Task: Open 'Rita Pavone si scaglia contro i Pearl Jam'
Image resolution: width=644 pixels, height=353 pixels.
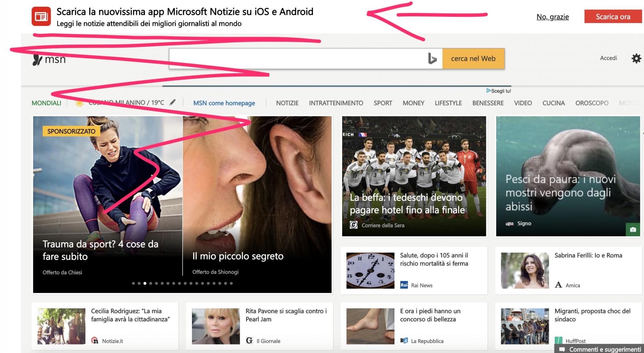Action: pyautogui.click(x=286, y=315)
